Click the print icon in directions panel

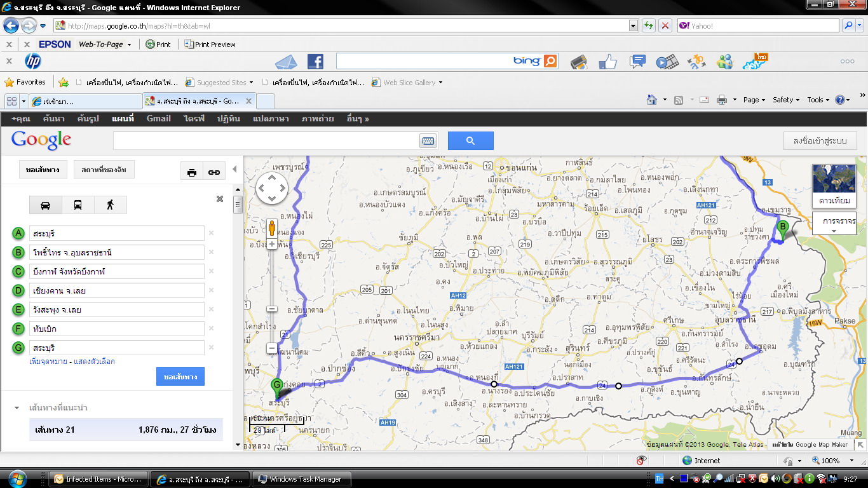[192, 172]
